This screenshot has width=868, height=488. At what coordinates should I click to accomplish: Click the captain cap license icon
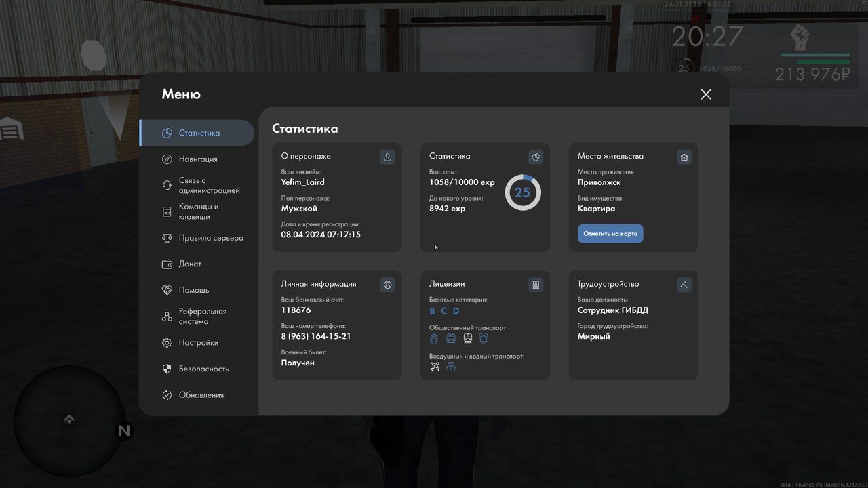[484, 338]
